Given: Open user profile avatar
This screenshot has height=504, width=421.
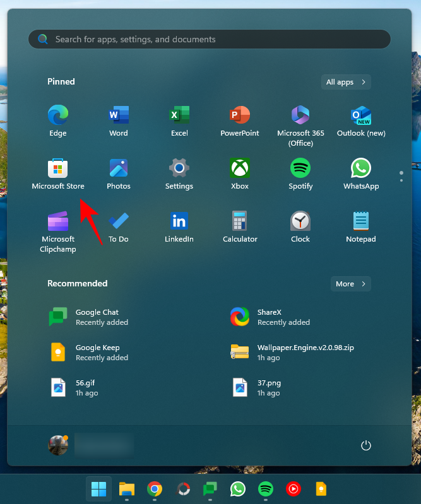Looking at the screenshot, I should [x=58, y=445].
